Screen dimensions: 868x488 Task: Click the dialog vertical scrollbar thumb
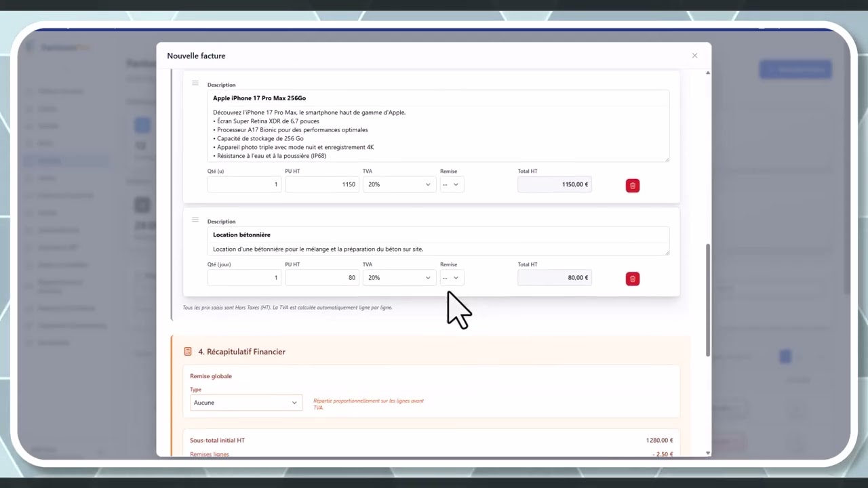click(708, 300)
